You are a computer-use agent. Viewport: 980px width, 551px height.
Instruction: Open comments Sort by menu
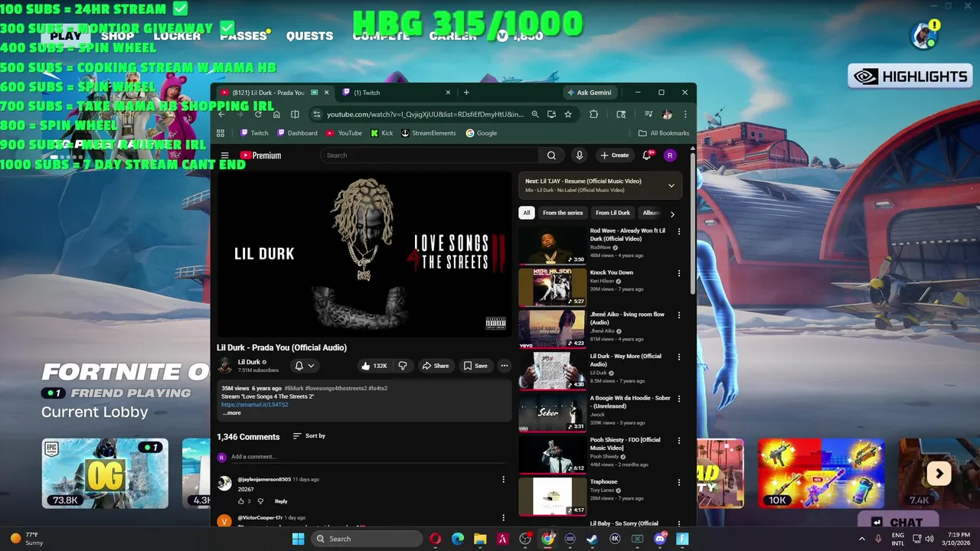(x=309, y=436)
